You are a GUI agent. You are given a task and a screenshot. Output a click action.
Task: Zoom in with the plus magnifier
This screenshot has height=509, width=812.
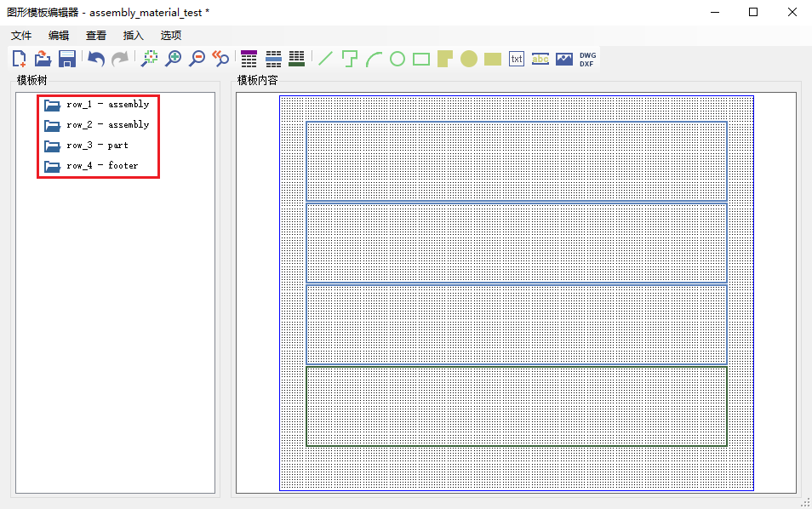(174, 59)
